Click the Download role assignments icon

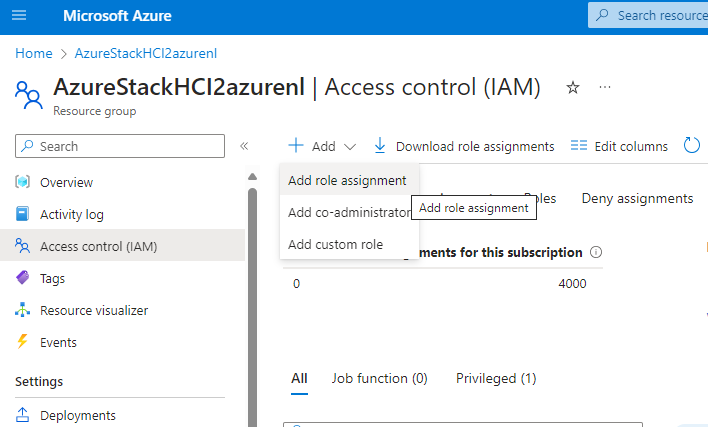[x=380, y=146]
